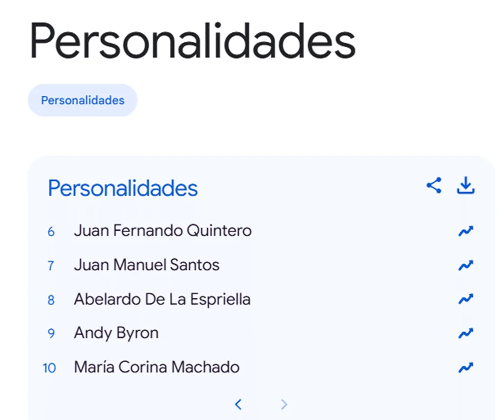Click rank number 8 in the list
This screenshot has width=504, height=420.
tap(51, 300)
